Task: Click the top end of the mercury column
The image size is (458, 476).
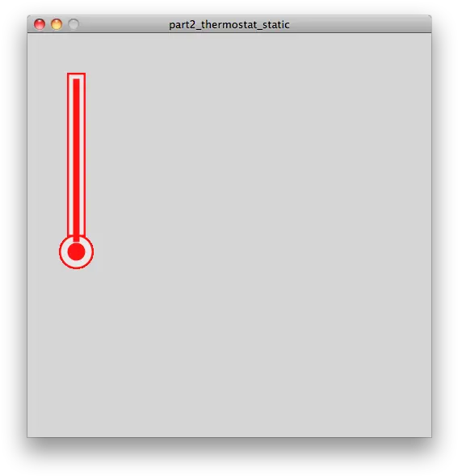Action: (76, 80)
